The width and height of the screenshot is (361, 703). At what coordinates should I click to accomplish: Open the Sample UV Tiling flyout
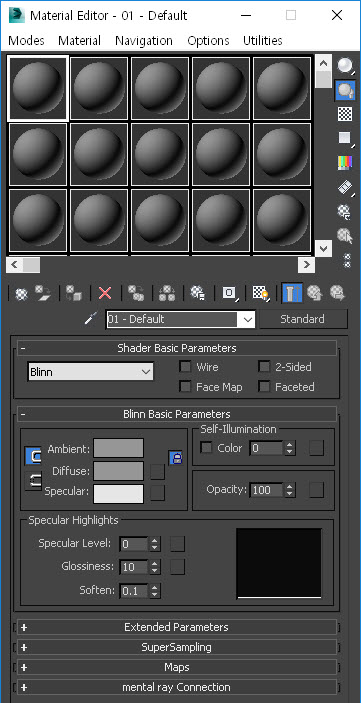click(345, 138)
